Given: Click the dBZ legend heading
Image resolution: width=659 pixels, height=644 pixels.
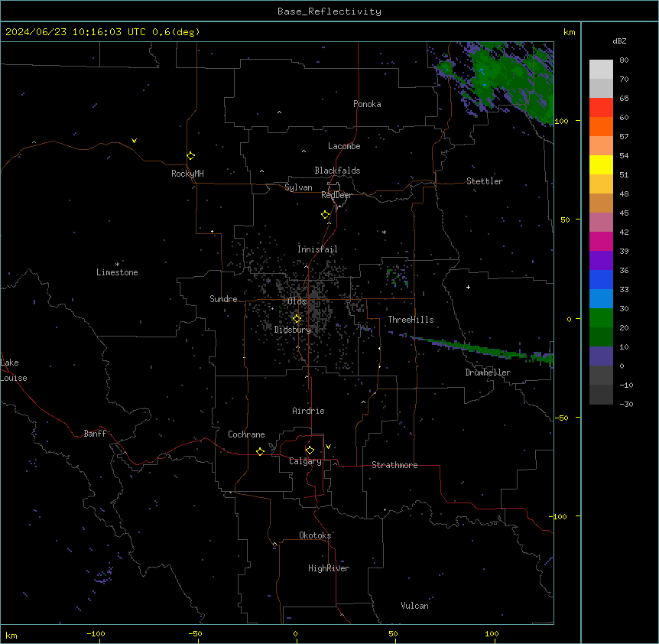Looking at the screenshot, I should coord(619,41).
